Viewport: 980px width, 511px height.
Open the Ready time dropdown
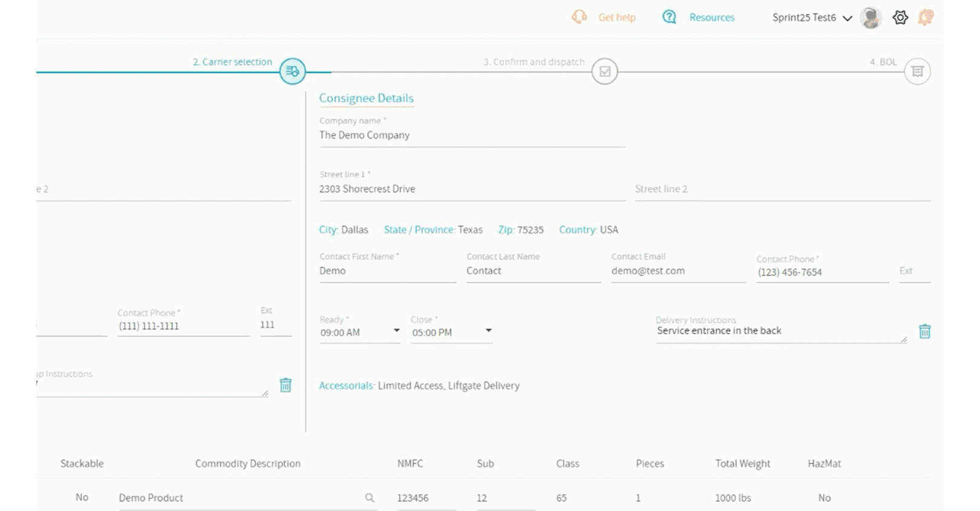(x=396, y=331)
